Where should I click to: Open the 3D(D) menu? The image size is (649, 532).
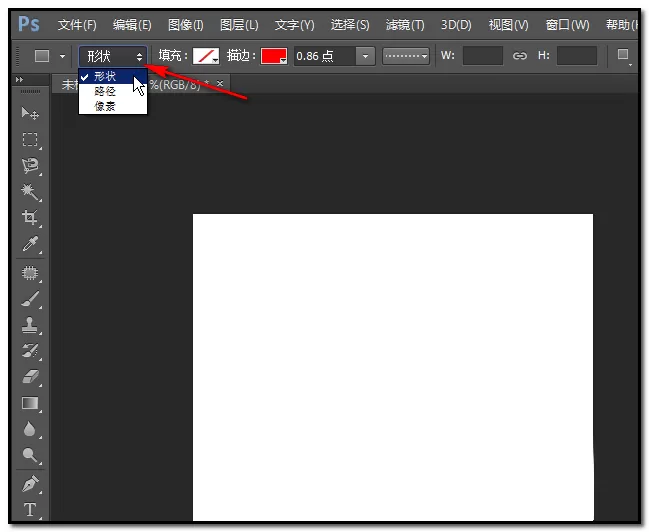click(x=456, y=25)
